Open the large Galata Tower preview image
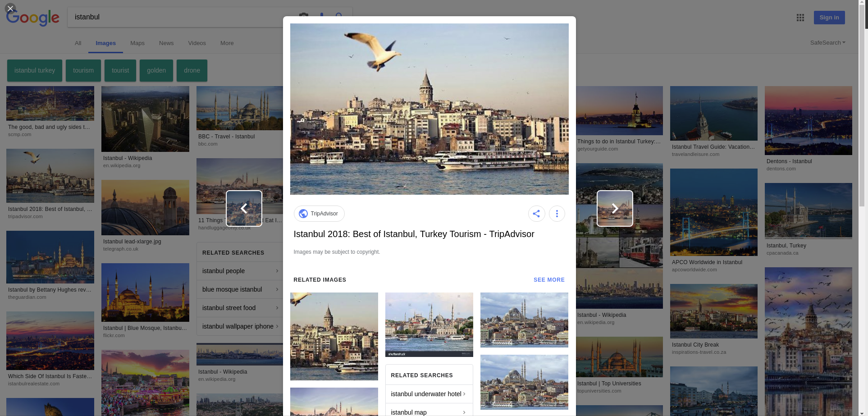 tap(429, 109)
